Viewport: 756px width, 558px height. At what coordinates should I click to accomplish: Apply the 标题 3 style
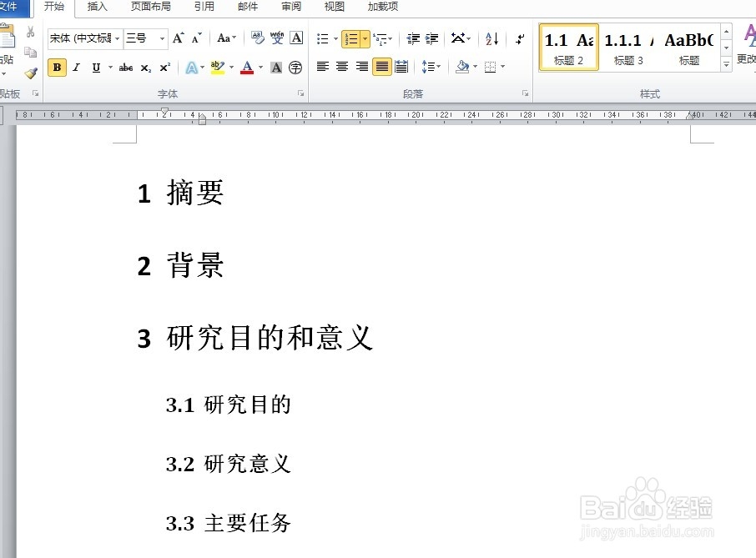click(627, 48)
